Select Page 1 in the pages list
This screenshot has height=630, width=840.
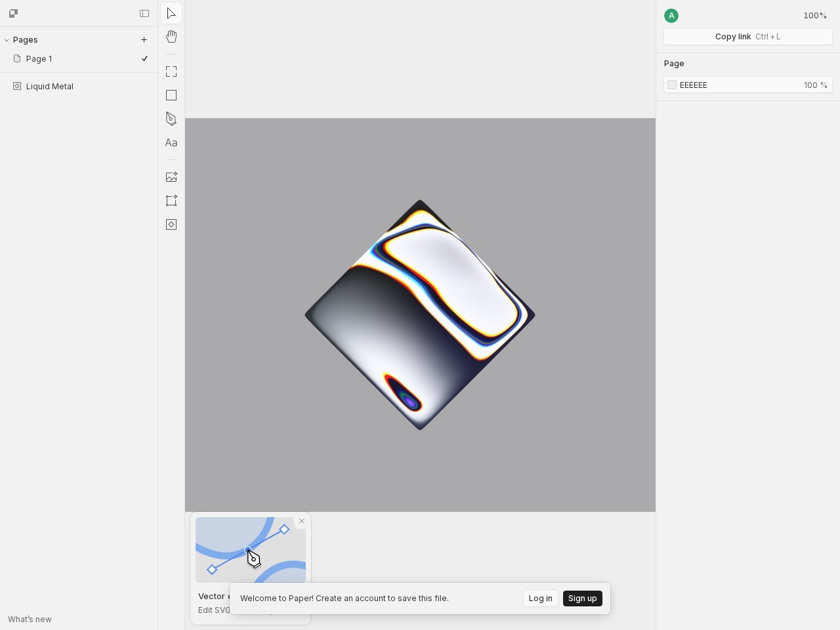pos(79,58)
